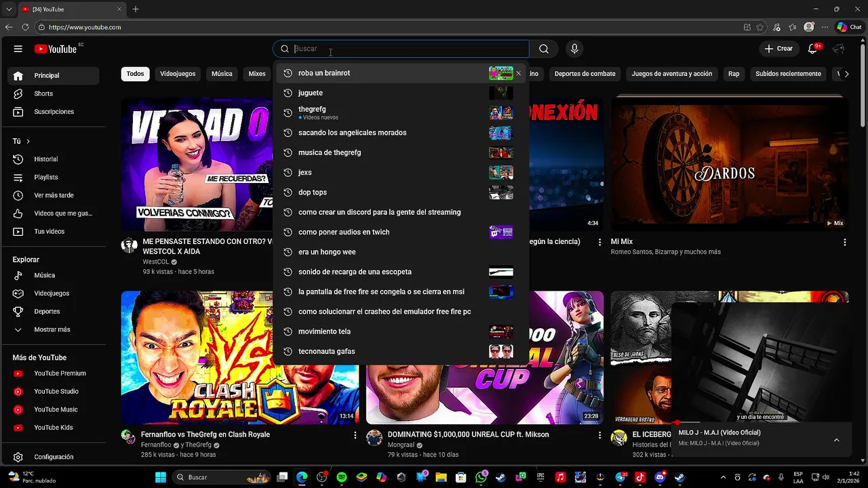Expand the MILO J miniplayer chevron
868x488 pixels.
point(836,440)
